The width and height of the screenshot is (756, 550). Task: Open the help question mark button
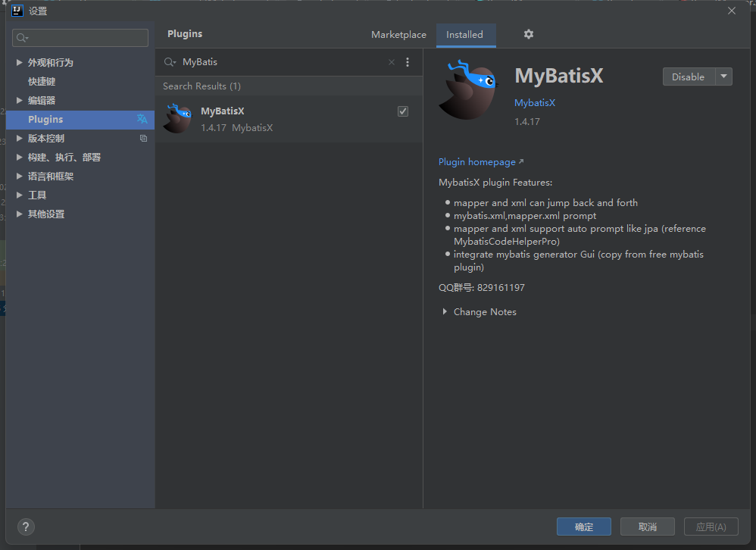pyautogui.click(x=26, y=527)
